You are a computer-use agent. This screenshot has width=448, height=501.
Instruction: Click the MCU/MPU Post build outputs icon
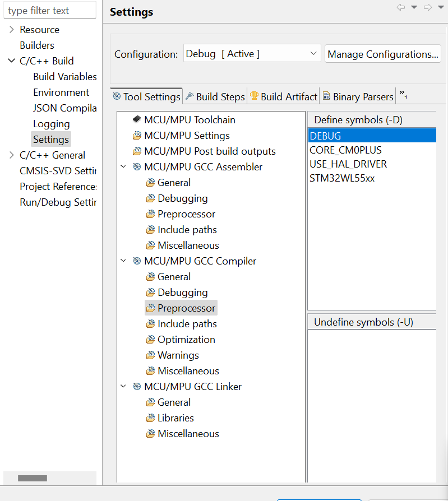tap(137, 151)
